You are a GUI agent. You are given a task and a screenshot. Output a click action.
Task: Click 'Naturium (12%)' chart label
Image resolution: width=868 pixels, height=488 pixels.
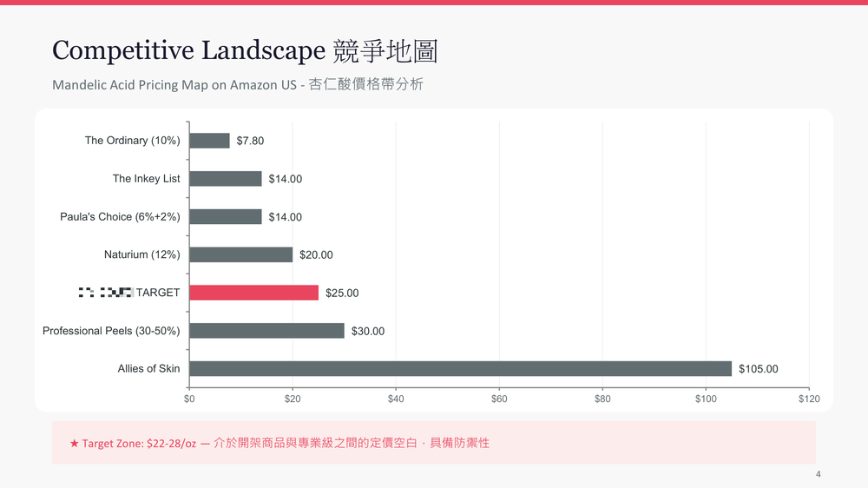pyautogui.click(x=142, y=254)
